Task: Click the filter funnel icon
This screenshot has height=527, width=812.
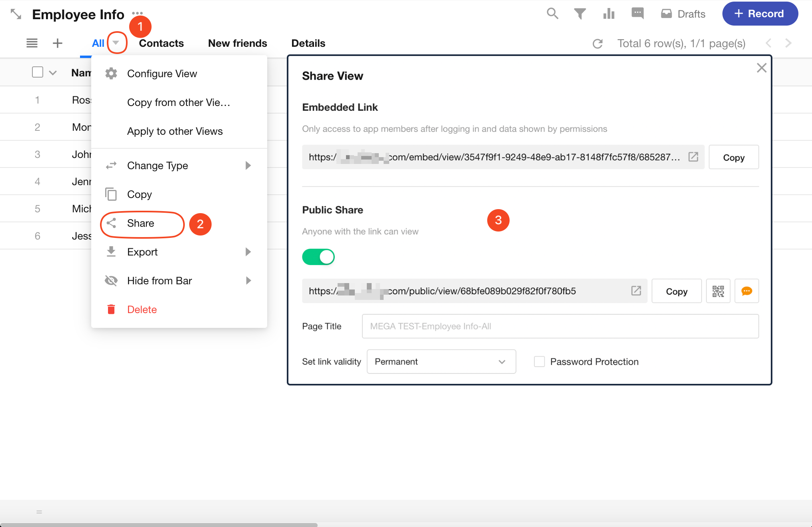Action: (x=580, y=14)
